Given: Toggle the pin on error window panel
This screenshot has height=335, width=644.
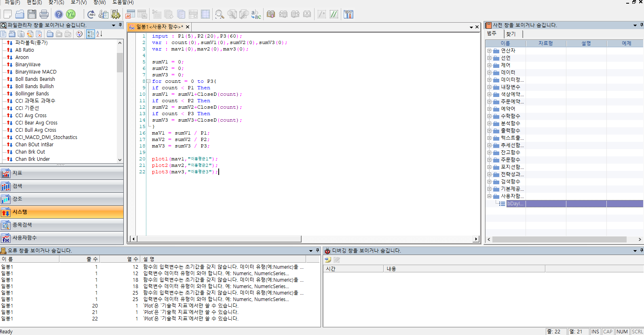Looking at the screenshot, I should (317, 251).
